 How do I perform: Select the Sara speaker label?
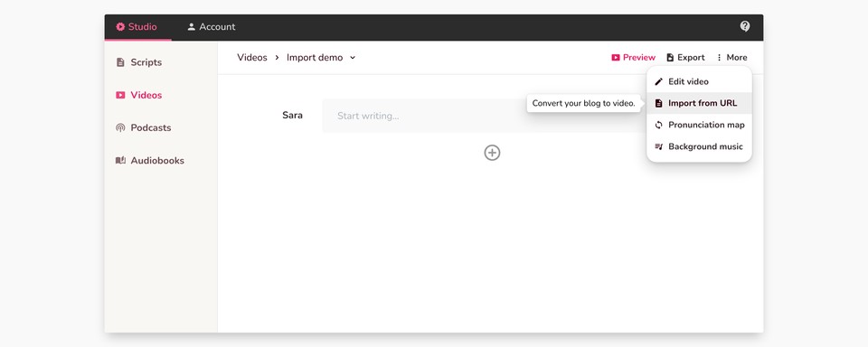tap(292, 115)
